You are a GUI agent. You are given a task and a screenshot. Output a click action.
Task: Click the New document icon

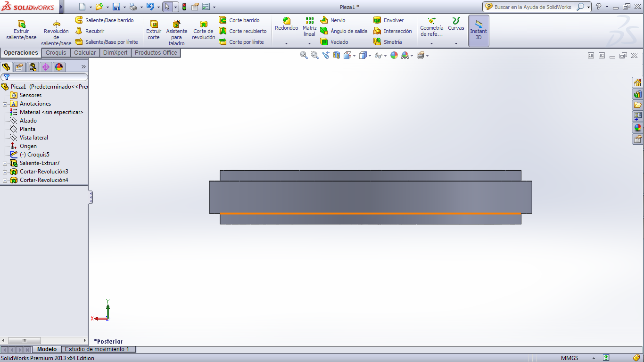tap(82, 7)
